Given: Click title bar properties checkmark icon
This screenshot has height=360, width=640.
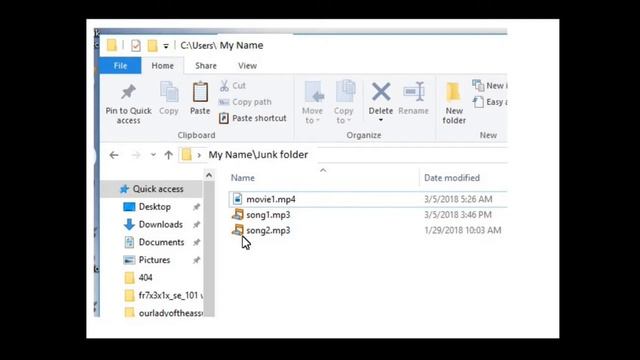Looking at the screenshot, I should pos(136,45).
